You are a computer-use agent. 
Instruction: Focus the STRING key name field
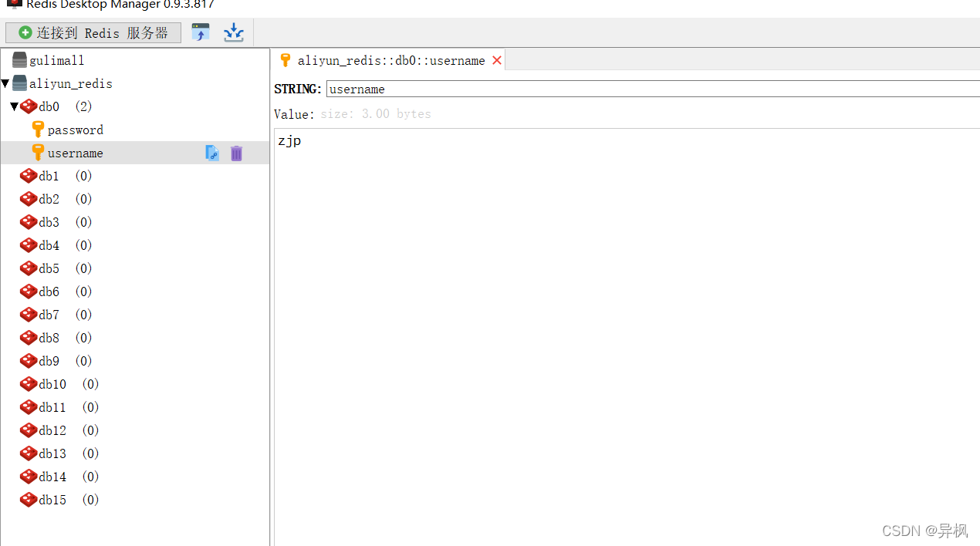(x=653, y=89)
